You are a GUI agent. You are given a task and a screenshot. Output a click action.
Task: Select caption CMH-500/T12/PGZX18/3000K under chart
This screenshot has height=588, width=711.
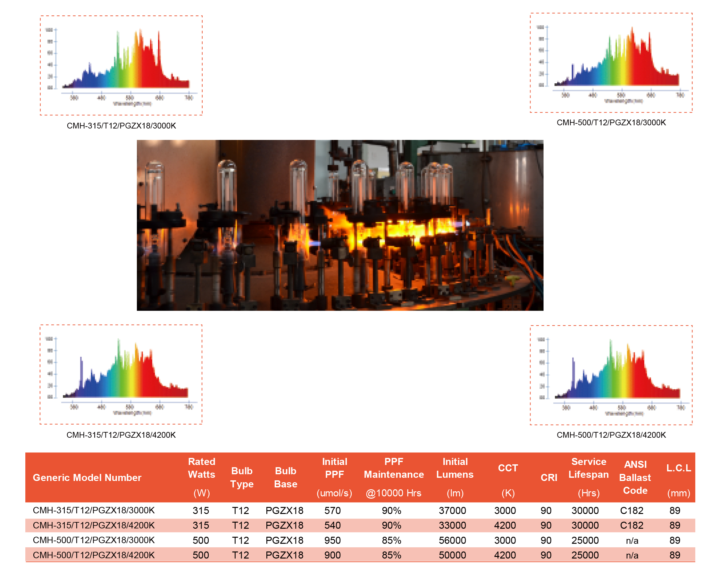[x=611, y=122]
